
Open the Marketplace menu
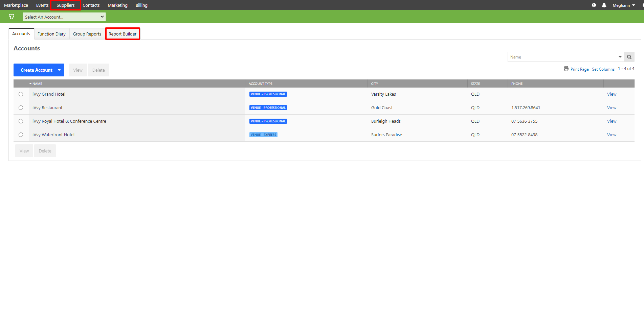(x=16, y=5)
